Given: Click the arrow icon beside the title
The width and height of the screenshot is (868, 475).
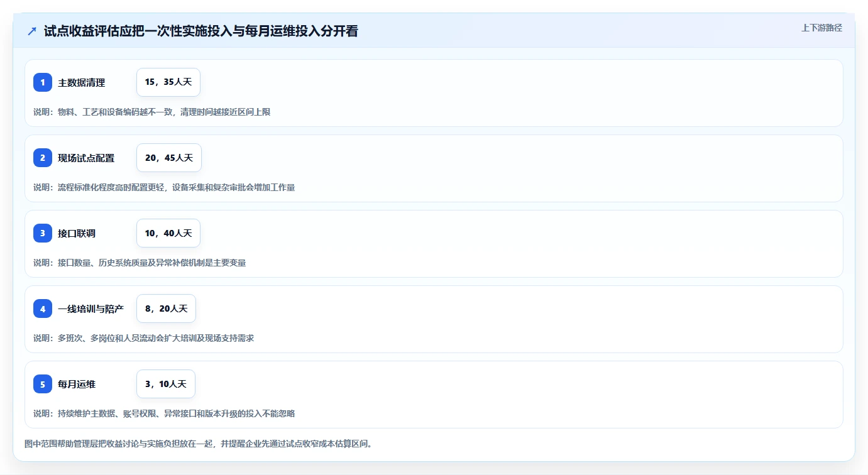Looking at the screenshot, I should (x=32, y=31).
